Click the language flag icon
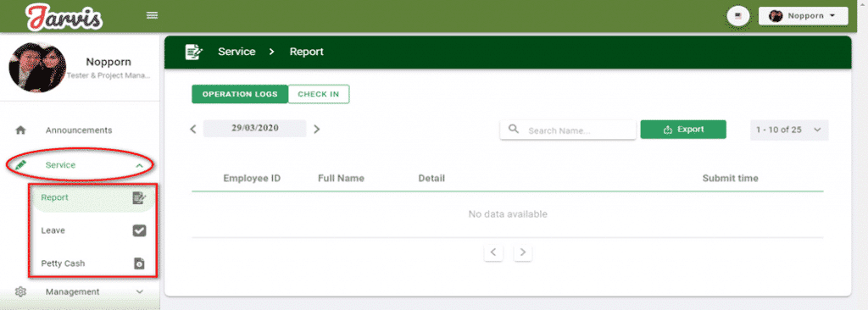The width and height of the screenshot is (868, 310). [738, 16]
